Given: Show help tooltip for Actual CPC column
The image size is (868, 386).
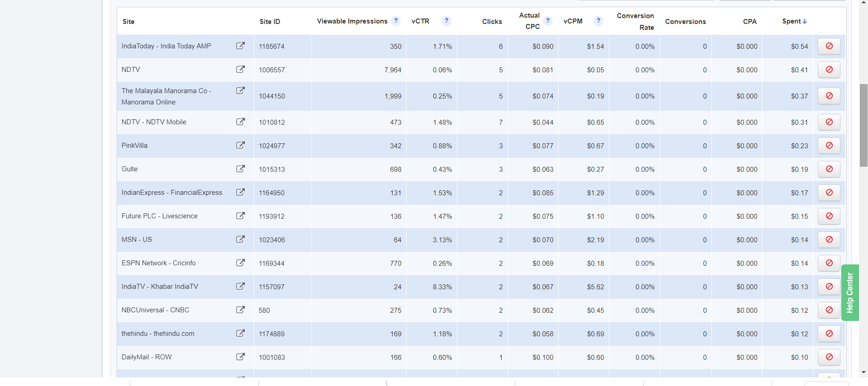Looking at the screenshot, I should (x=548, y=21).
